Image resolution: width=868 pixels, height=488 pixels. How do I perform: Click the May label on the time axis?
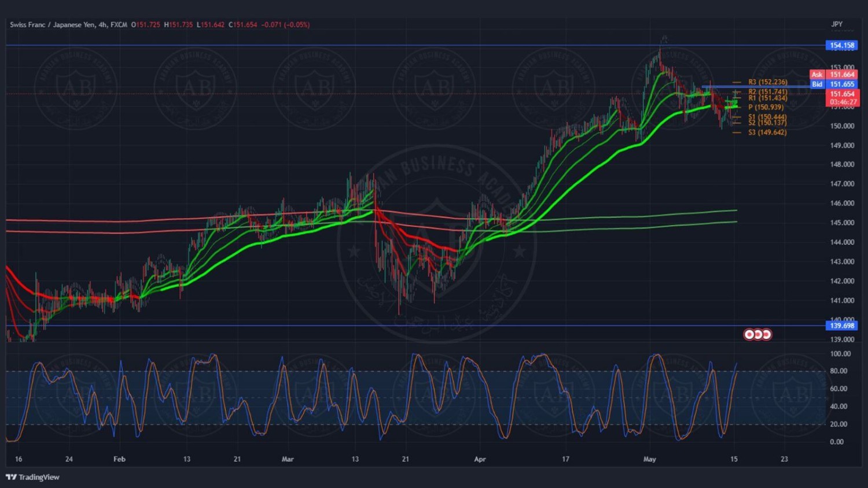pyautogui.click(x=650, y=459)
